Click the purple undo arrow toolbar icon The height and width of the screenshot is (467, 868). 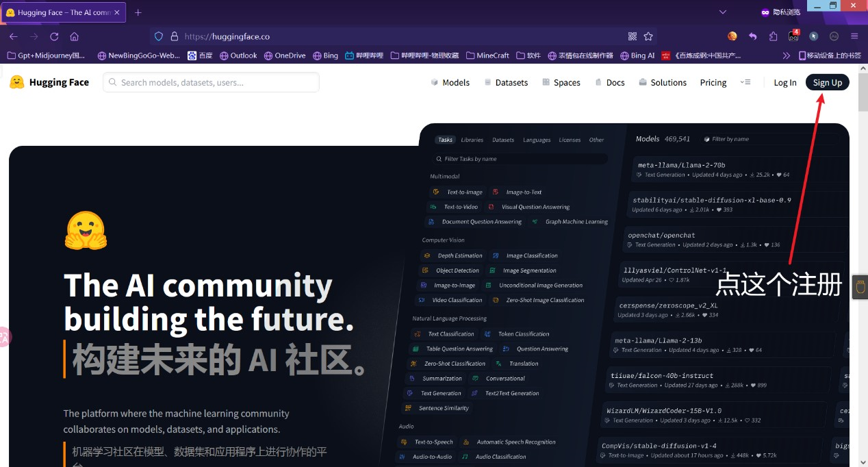tap(753, 36)
